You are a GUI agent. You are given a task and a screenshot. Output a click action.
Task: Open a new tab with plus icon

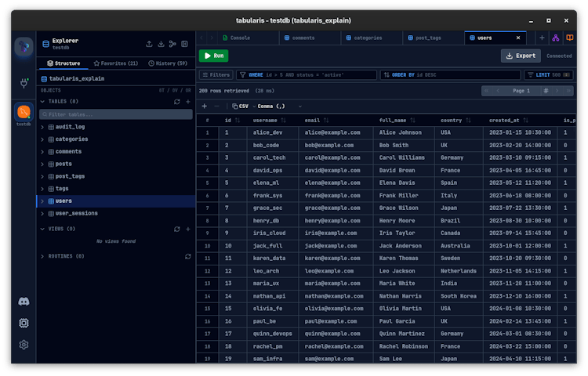click(542, 38)
